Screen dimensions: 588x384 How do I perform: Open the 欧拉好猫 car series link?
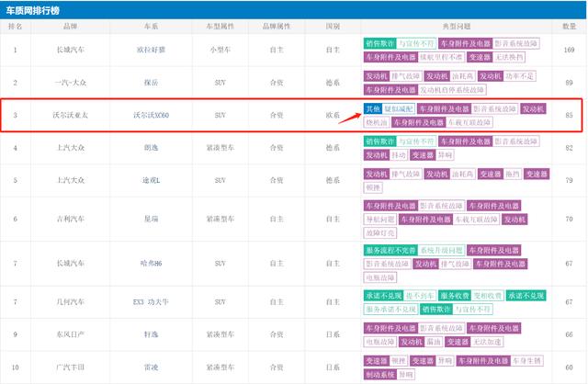tap(151, 50)
